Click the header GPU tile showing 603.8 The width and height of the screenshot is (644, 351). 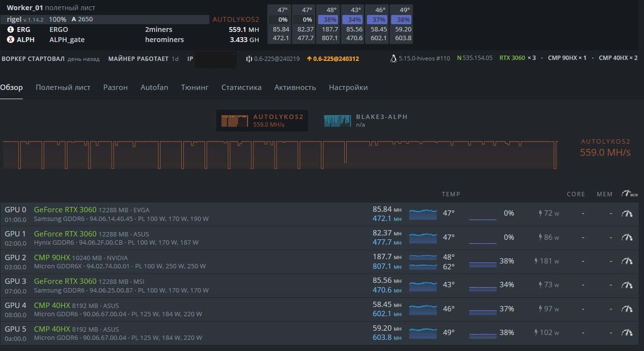coord(401,24)
